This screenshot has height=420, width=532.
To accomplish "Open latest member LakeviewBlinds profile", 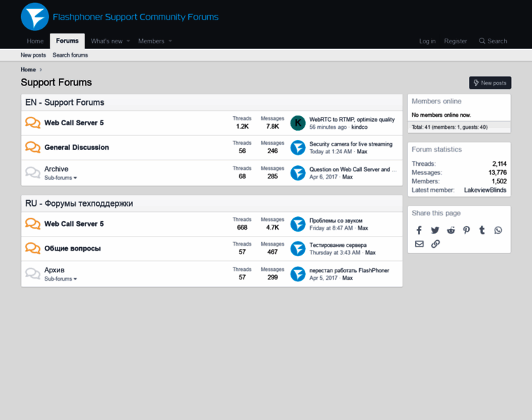I will pyautogui.click(x=485, y=190).
